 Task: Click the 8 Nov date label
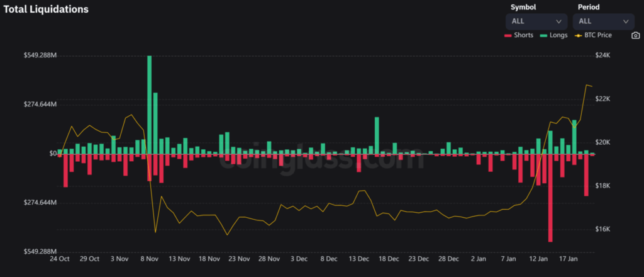[150, 259]
